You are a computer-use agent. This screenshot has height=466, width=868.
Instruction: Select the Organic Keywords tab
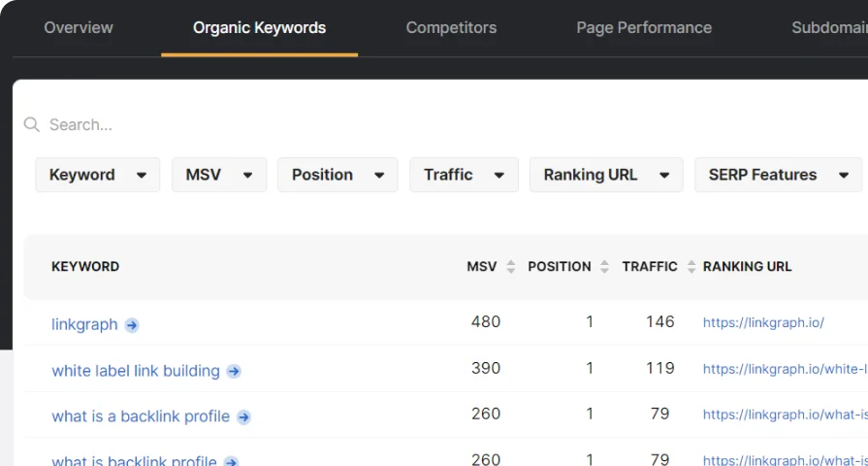[x=259, y=28]
